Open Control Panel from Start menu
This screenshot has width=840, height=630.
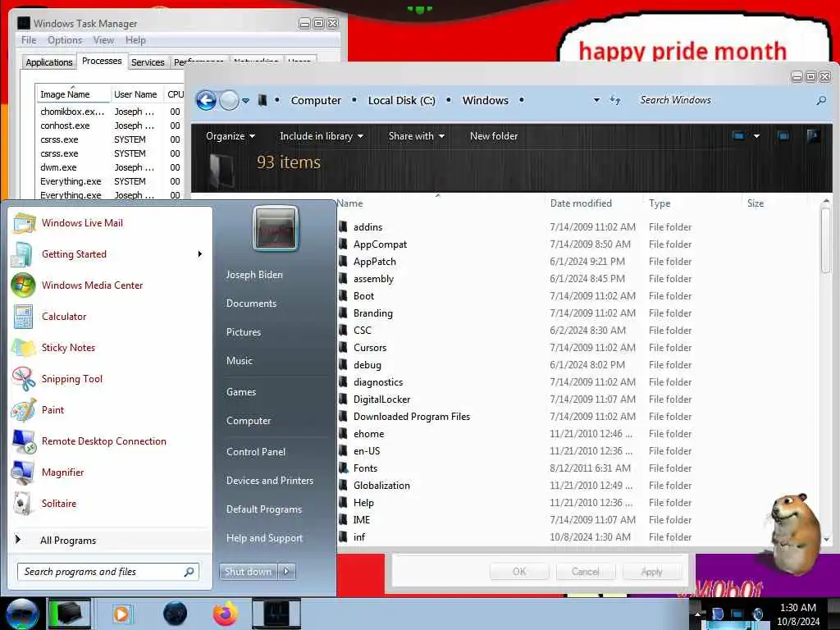tap(256, 452)
